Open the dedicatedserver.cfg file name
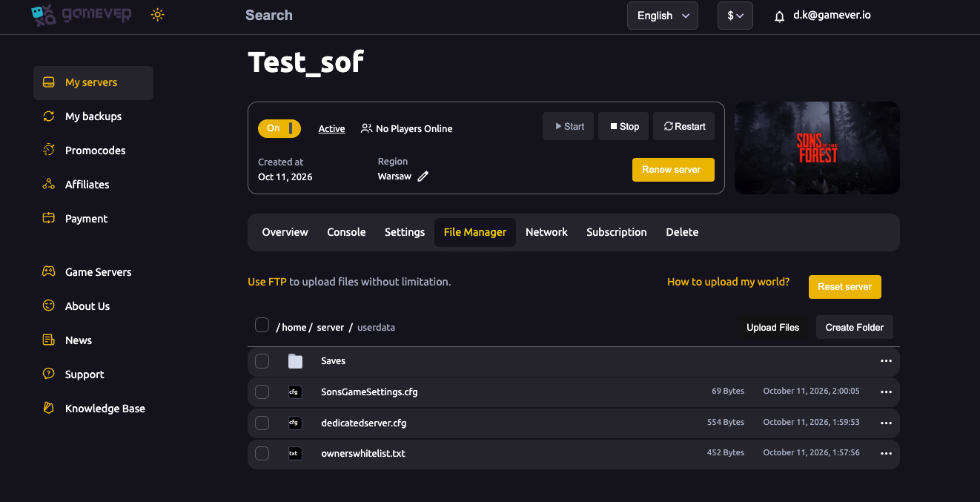The height and width of the screenshot is (502, 980). 364,423
